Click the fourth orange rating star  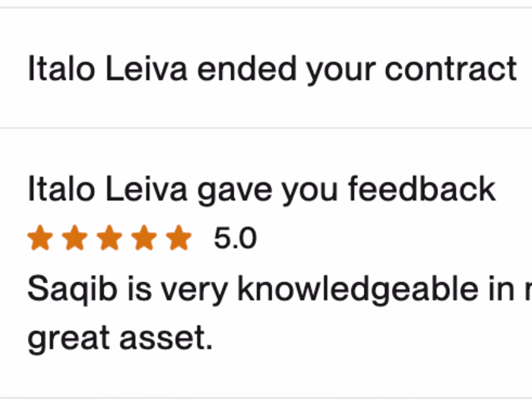144,239
